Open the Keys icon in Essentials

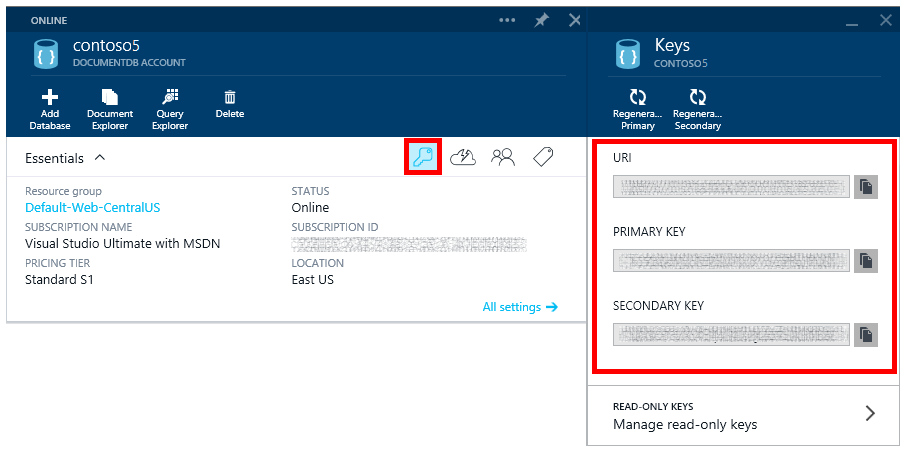tap(423, 157)
